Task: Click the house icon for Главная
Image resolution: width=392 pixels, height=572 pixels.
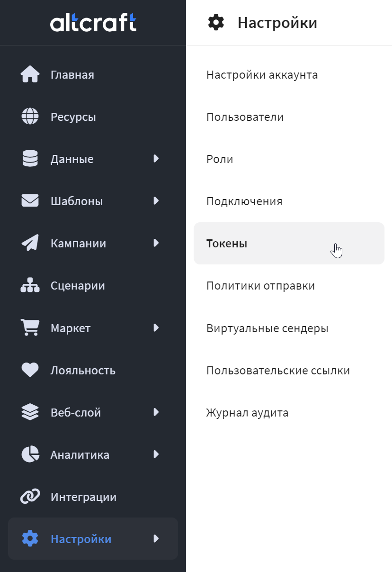Action: [30, 74]
